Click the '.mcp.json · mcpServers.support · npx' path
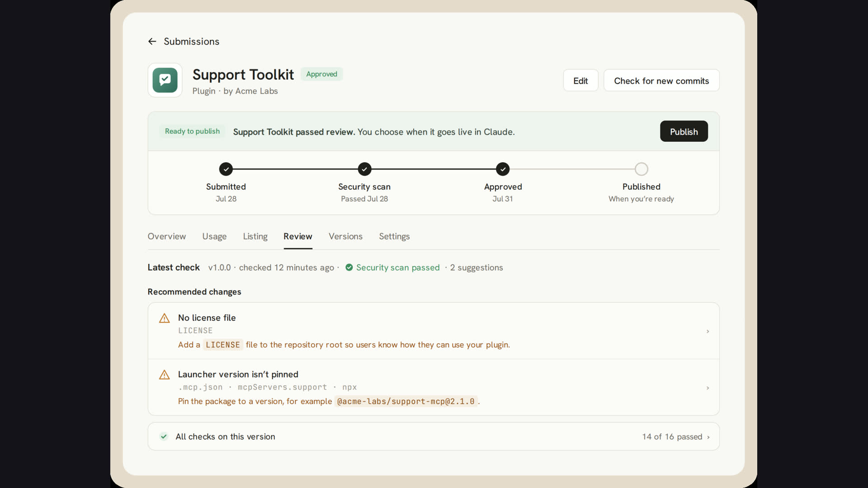This screenshot has height=488, width=868. point(268,387)
